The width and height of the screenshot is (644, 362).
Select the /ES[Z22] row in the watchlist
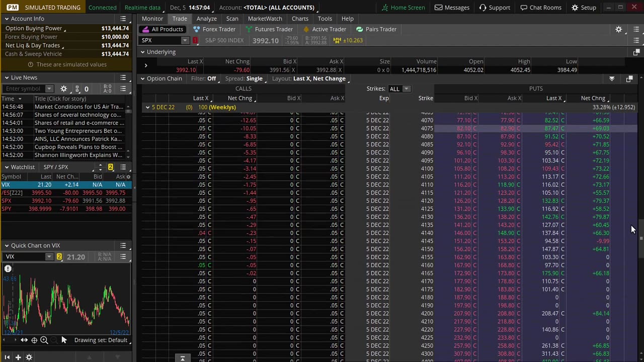pos(66,193)
